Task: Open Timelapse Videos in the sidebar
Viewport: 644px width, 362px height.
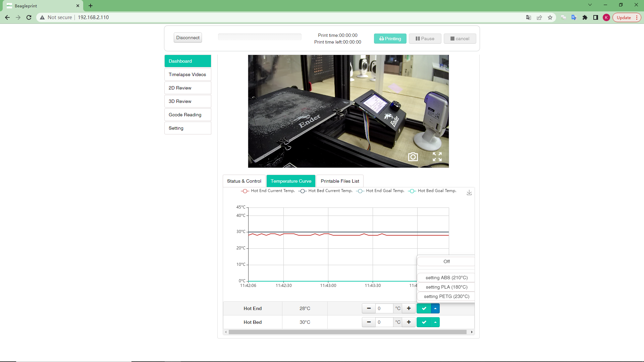Action: coord(187,74)
